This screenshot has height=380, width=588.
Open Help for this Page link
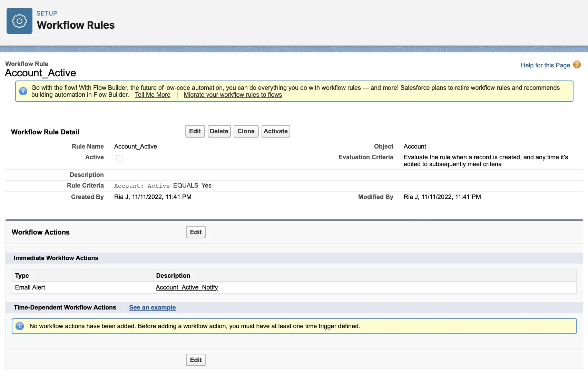(545, 65)
